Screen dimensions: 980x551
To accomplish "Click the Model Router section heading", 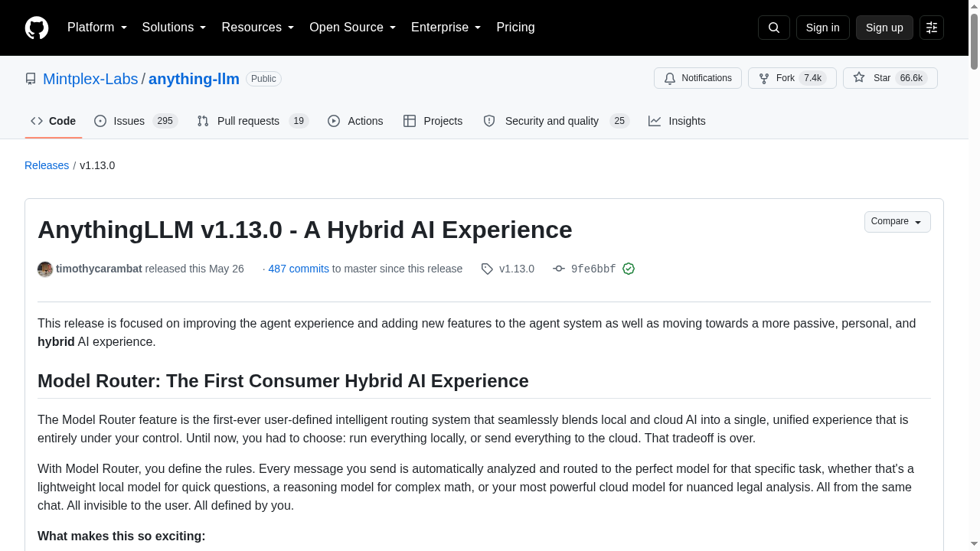I will pyautogui.click(x=283, y=381).
